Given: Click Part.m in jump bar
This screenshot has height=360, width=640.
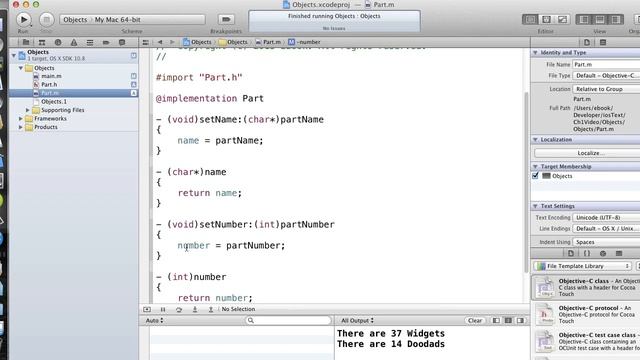Looking at the screenshot, I should tap(268, 42).
